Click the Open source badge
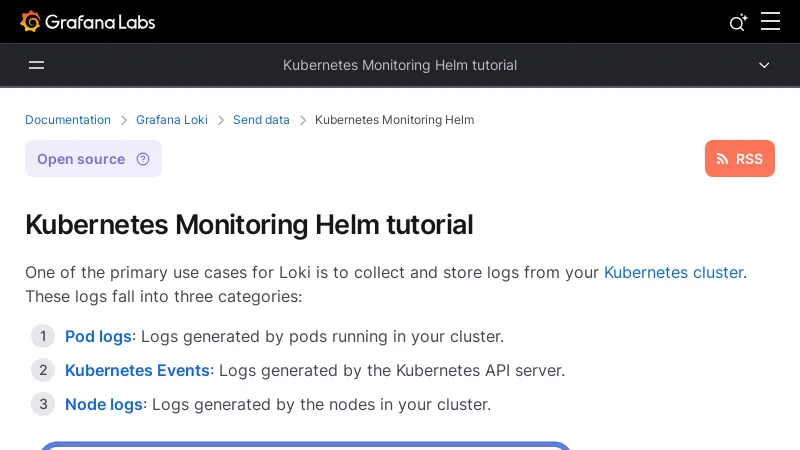 pyautogui.click(x=81, y=159)
